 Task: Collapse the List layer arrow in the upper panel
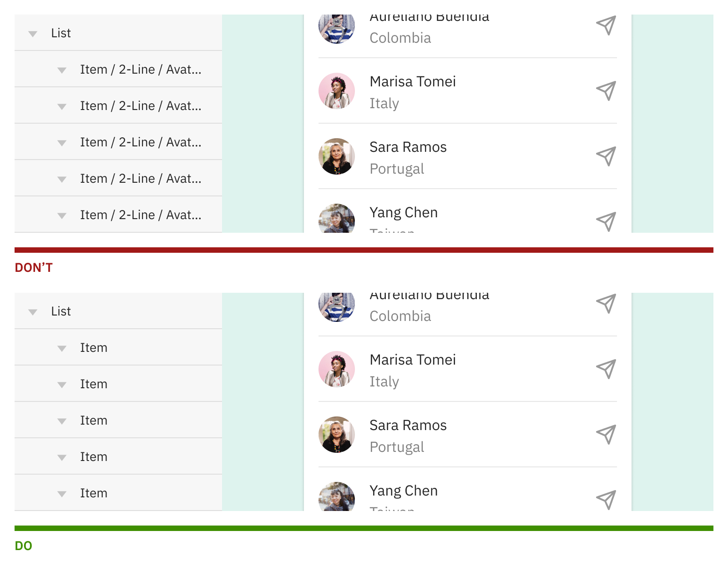33,34
